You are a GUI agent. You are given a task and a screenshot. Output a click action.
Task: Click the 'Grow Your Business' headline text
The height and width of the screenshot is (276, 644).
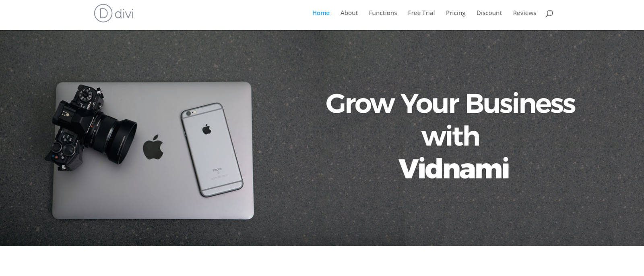[x=450, y=104]
